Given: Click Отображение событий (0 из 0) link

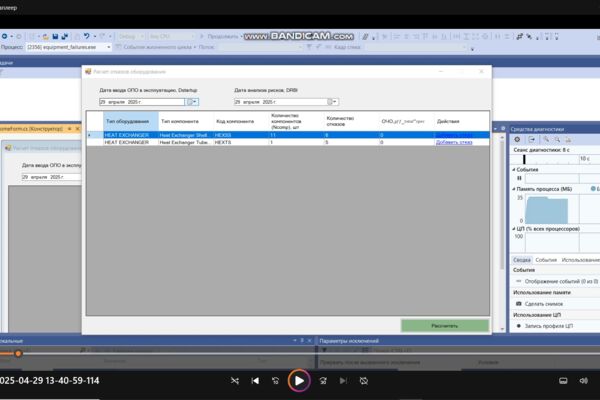Looking at the screenshot, I should tap(561, 281).
